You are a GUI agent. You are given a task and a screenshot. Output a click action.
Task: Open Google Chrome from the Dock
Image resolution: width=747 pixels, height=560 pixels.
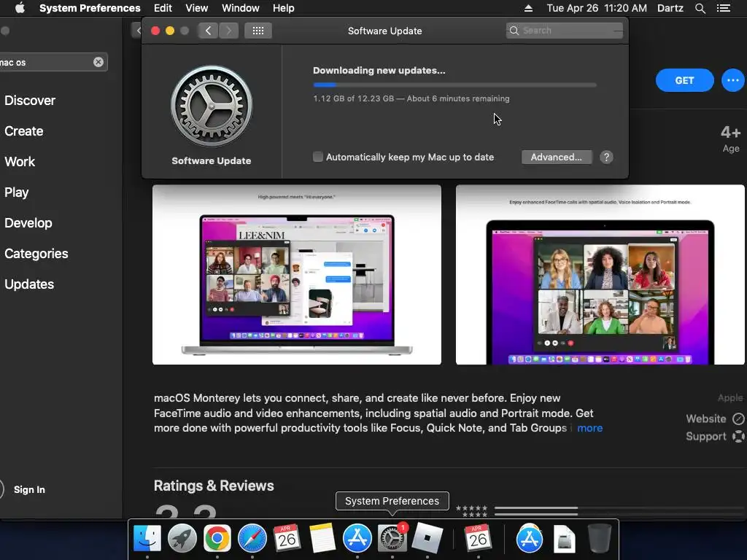pos(217,538)
